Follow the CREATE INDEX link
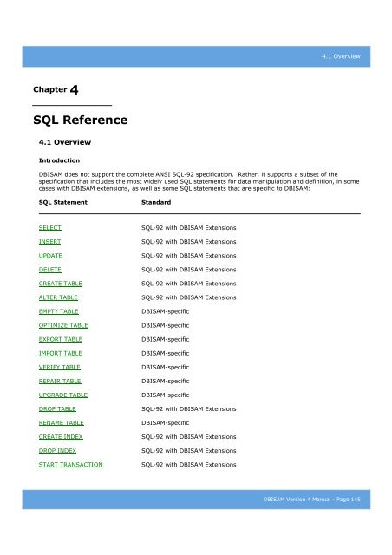Image resolution: width=392 pixels, height=555 pixels. pos(61,437)
